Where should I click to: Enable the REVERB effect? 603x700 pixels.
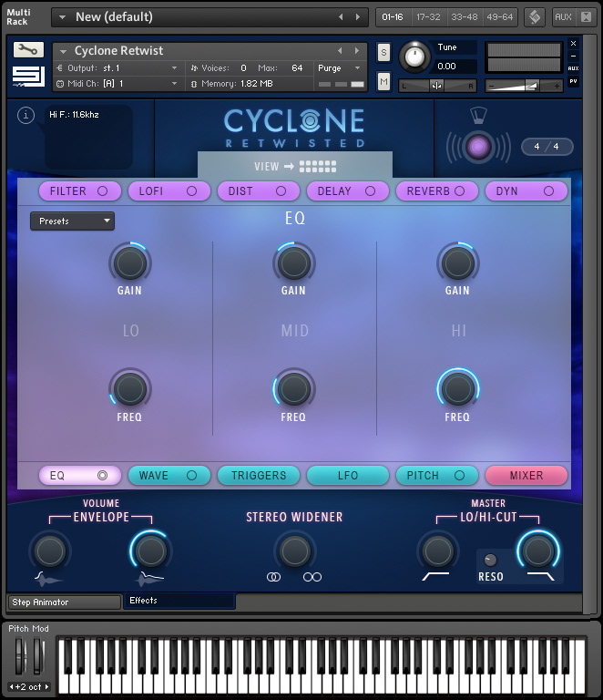459,191
